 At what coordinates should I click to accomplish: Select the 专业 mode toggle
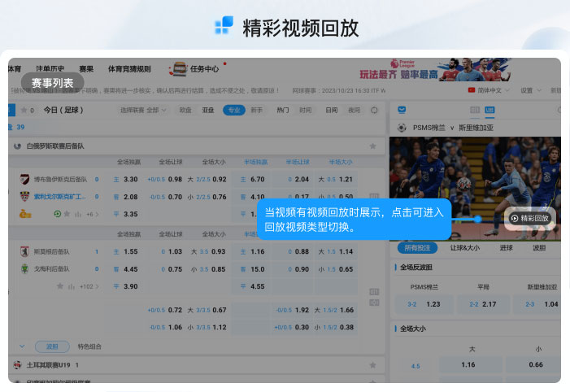click(234, 110)
